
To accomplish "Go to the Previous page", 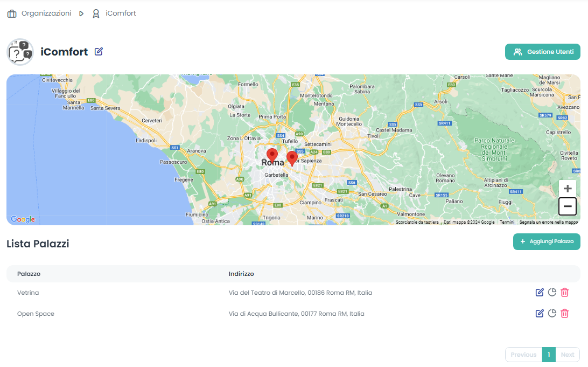I will click(x=523, y=355).
